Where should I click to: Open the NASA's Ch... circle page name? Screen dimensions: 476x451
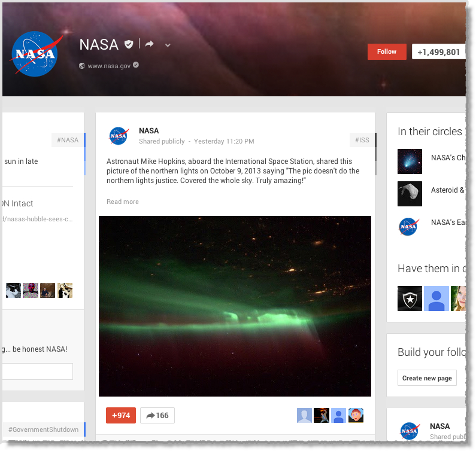point(448,158)
